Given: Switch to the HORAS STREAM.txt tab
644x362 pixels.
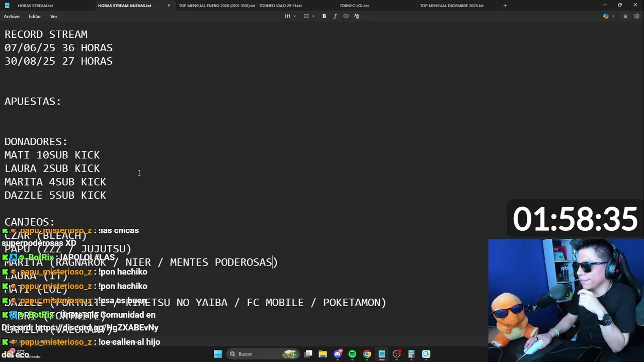Looking at the screenshot, I should coord(35,6).
